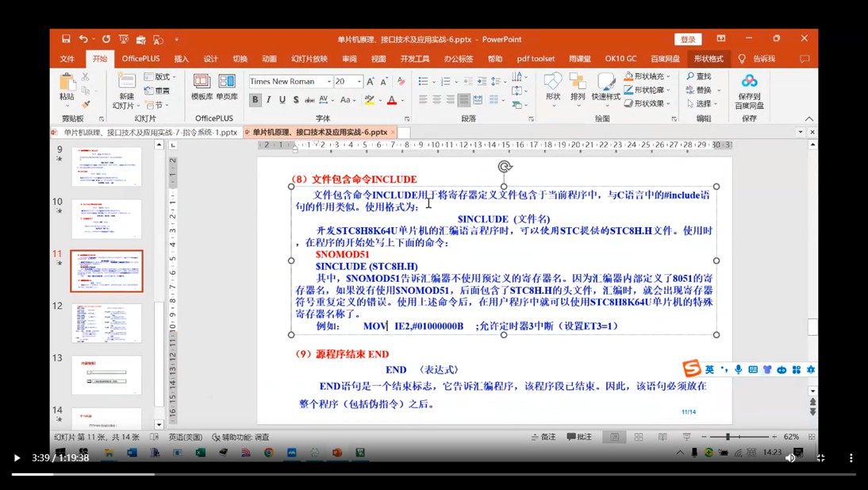Click the Paste (粘贴) clipboard icon
868x490 pixels.
click(67, 84)
